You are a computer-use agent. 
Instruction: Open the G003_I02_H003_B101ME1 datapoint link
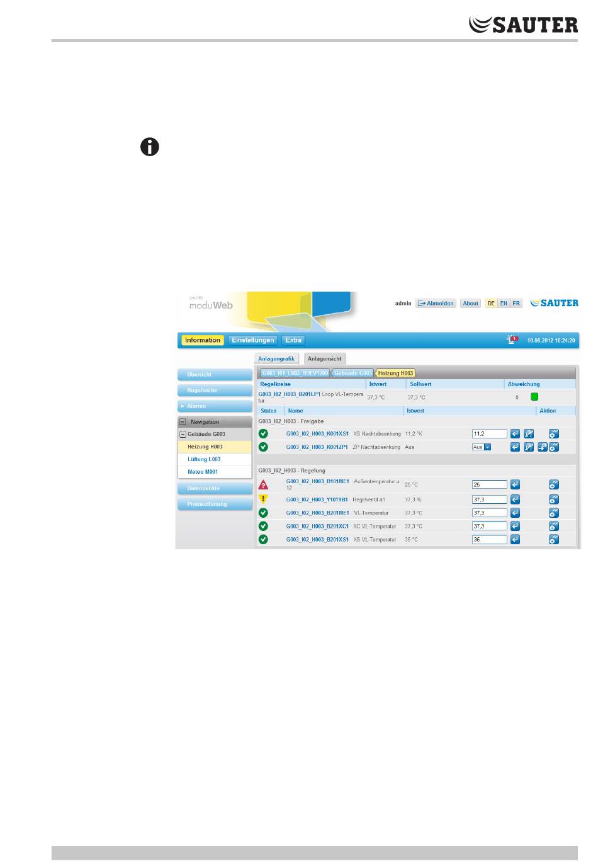317,481
